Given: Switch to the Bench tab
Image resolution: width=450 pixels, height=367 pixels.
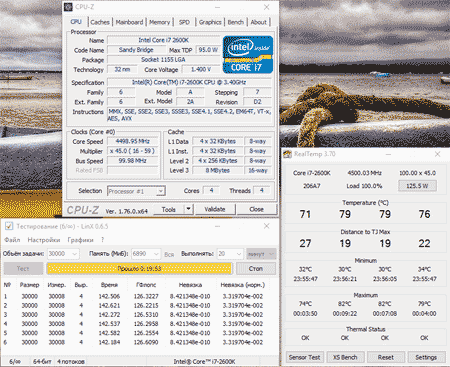Looking at the screenshot, I should click(236, 22).
